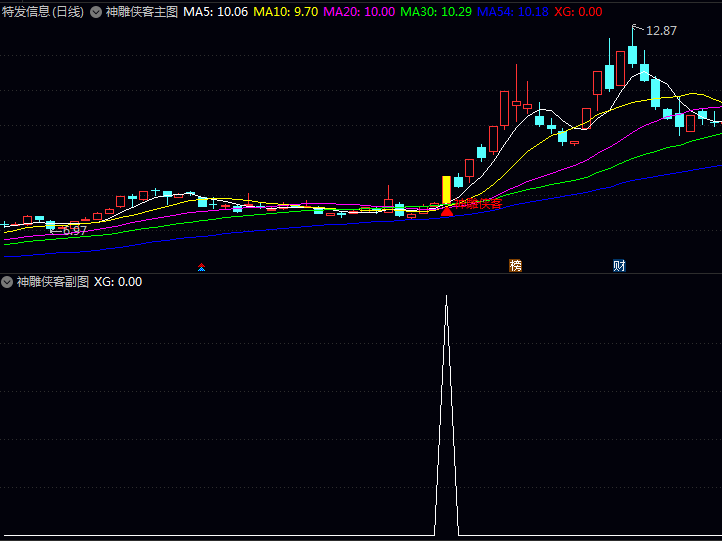
Task: Click the yellow signal bar on chart
Action: [x=447, y=190]
